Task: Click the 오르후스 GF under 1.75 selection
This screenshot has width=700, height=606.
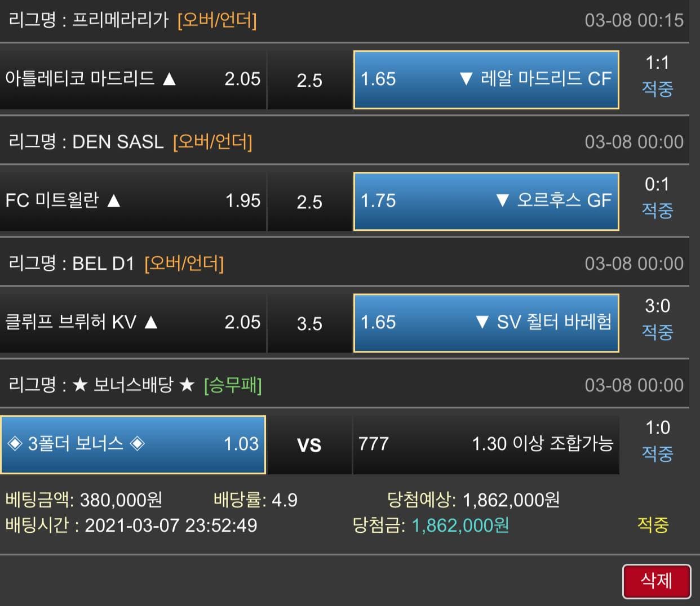Action: click(x=486, y=201)
